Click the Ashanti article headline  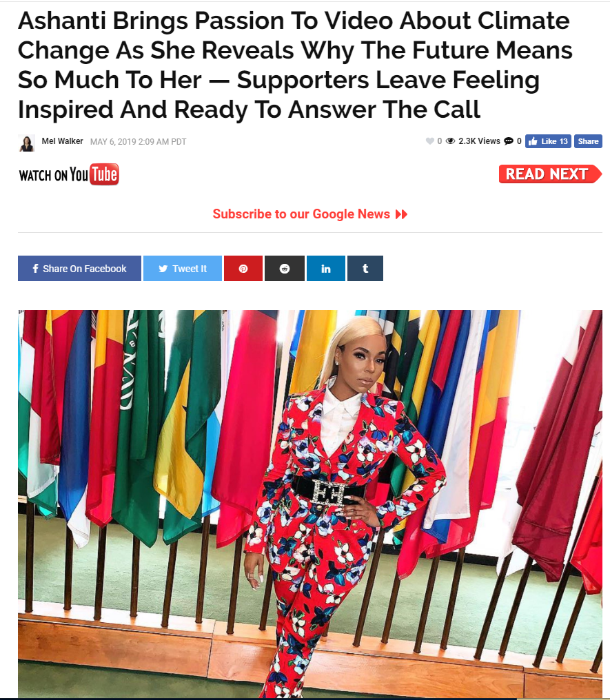295,65
